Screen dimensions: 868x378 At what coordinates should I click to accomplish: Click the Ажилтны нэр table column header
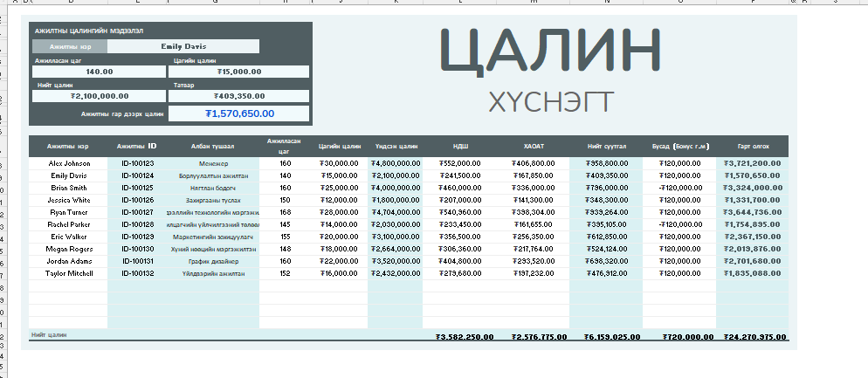click(68, 147)
